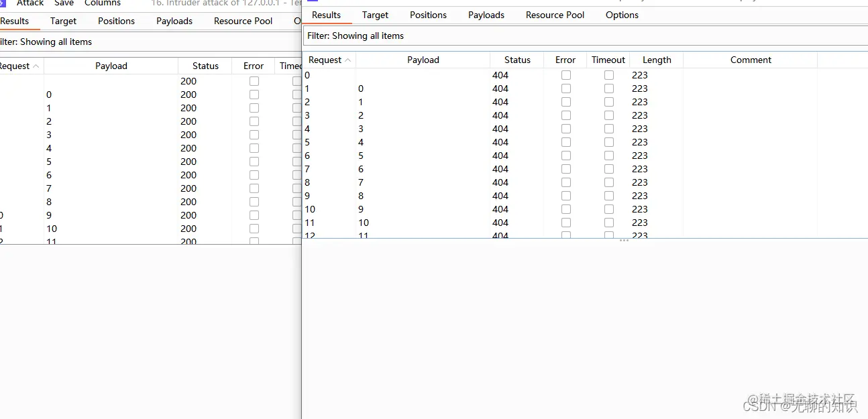The height and width of the screenshot is (419, 868).
Task: Open the Save menu
Action: [x=64, y=3]
